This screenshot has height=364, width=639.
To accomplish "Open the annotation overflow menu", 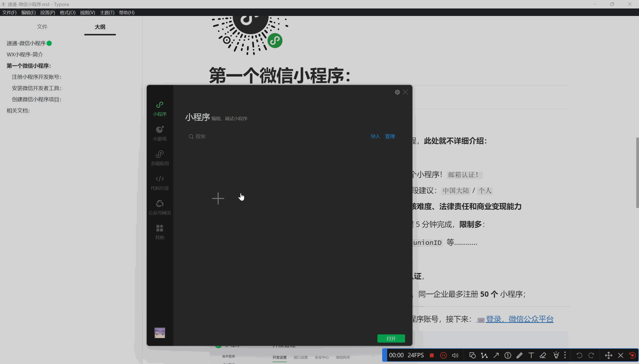I will coord(565,355).
